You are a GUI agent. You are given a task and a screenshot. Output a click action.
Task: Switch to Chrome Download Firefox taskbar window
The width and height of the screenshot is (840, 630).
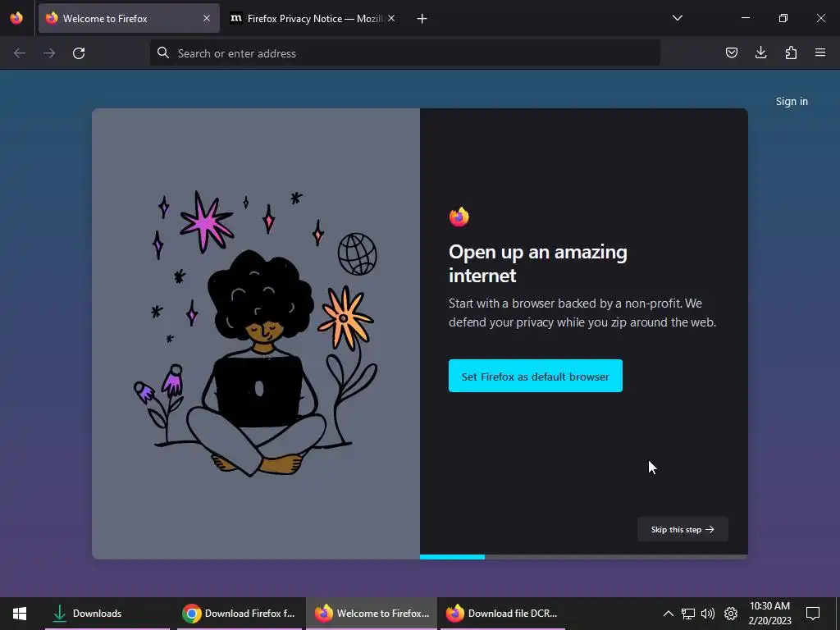239,614
